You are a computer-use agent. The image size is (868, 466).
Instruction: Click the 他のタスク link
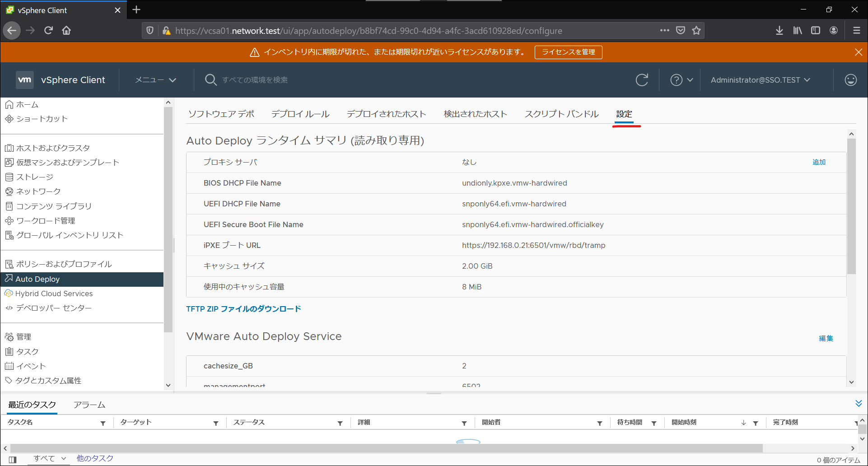[x=95, y=458]
